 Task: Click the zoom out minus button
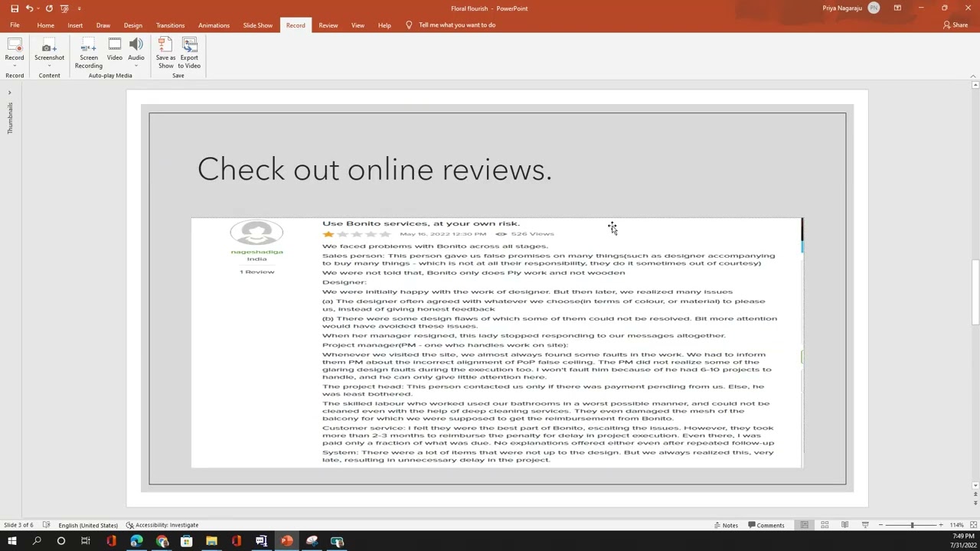coord(880,525)
